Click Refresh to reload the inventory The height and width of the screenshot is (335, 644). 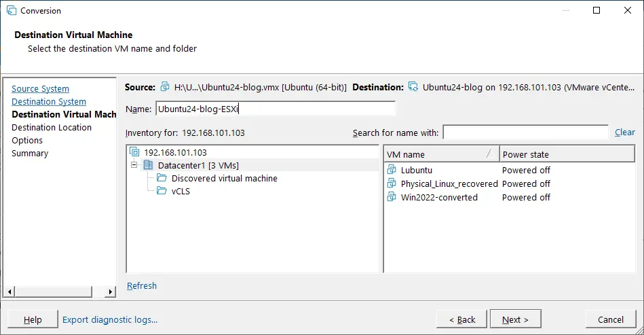tap(142, 285)
